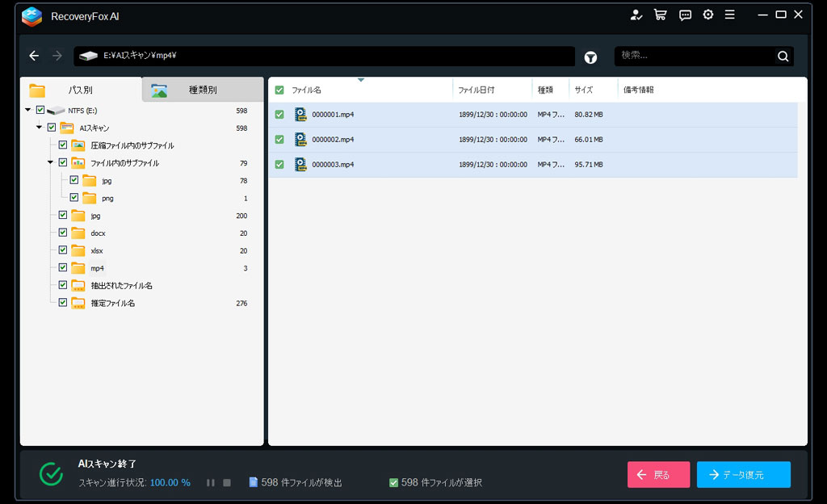The height and width of the screenshot is (504, 827).
Task: Click the shopping cart icon
Action: (660, 15)
